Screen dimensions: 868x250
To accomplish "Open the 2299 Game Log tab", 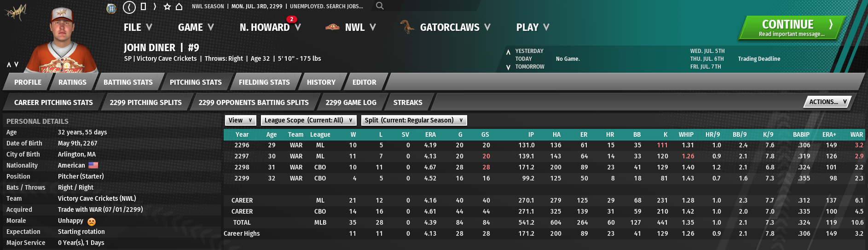I will (x=351, y=102).
